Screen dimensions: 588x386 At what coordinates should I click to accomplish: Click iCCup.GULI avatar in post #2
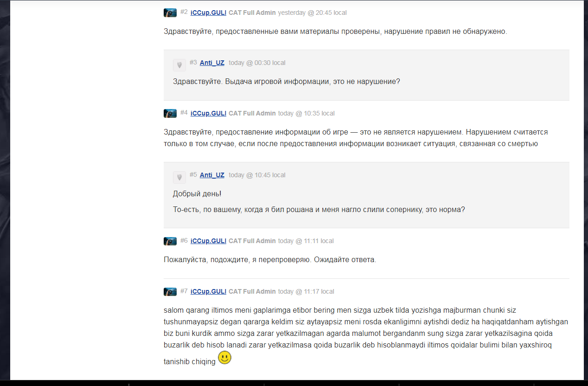coord(170,13)
